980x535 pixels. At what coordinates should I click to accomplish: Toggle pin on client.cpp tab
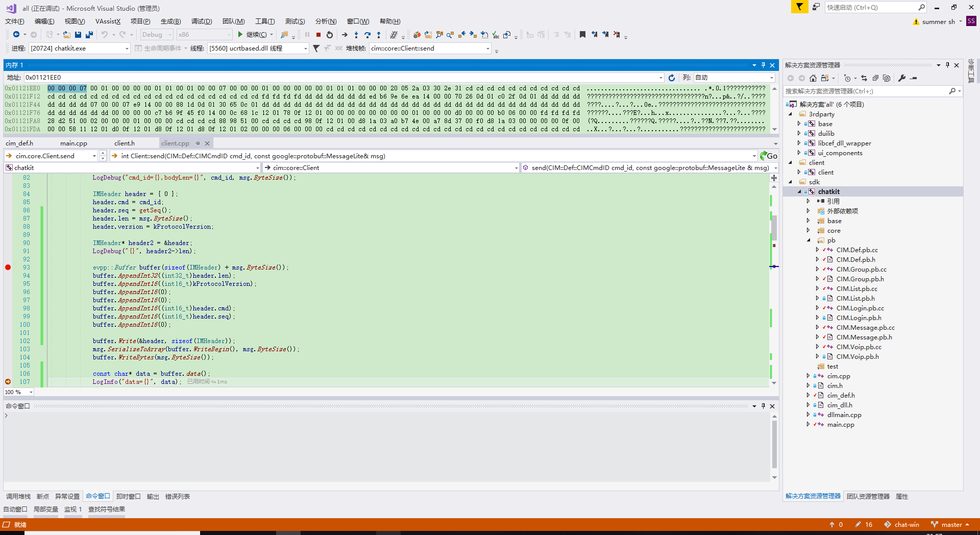pyautogui.click(x=198, y=143)
